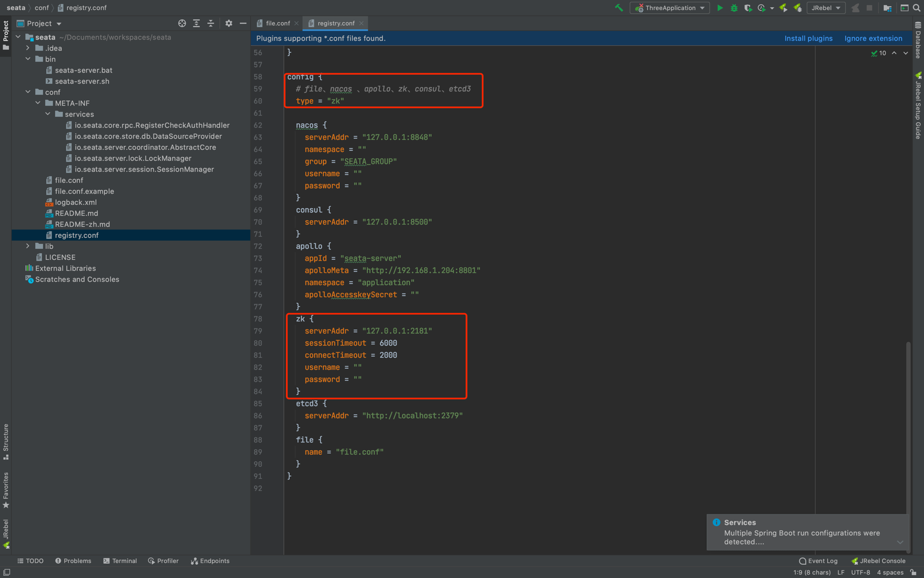Expand the lib folder
Viewport: 924px width, 578px height.
28,246
